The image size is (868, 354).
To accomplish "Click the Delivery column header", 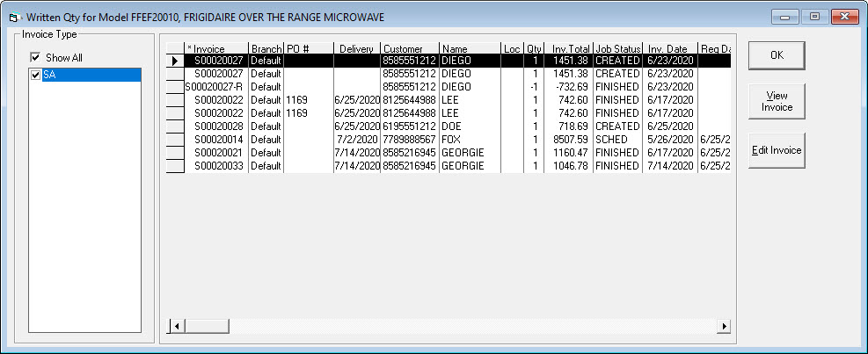I will click(x=357, y=48).
